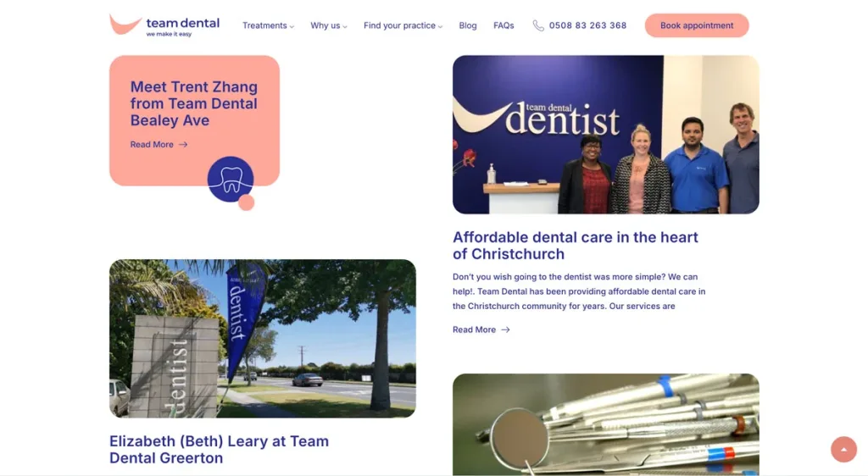Image resolution: width=868 pixels, height=476 pixels.
Task: Click arrow beside Trent Zhang Read More
Action: pyautogui.click(x=183, y=144)
